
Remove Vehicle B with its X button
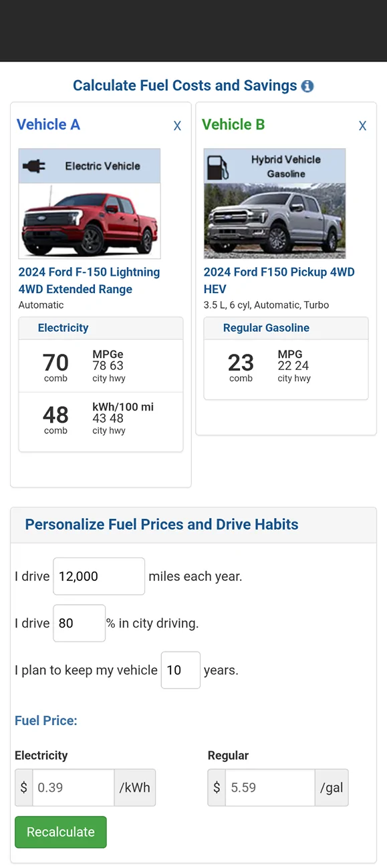coord(362,126)
